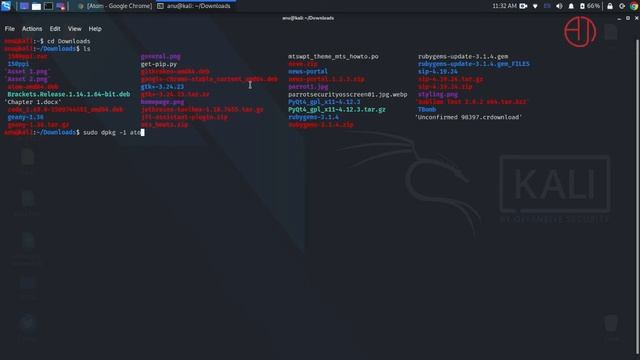Image resolution: width=640 pixels, height=360 pixels.
Task: Show notifications via the bell icon
Action: [571, 6]
